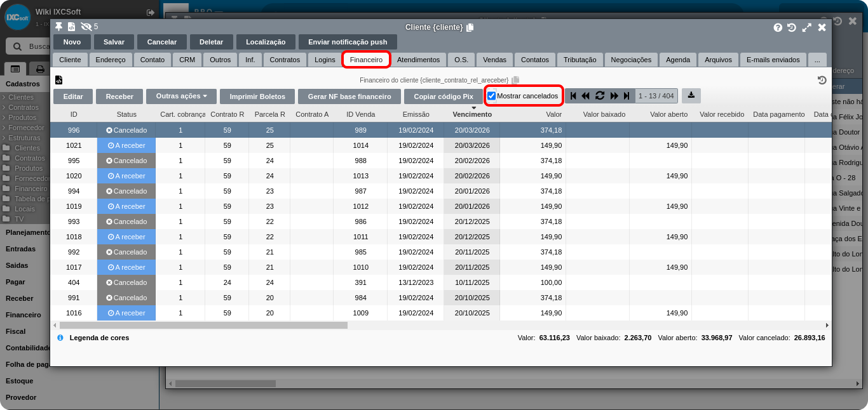Select the printer icon tab in sidebar
The image size is (868, 410).
[x=40, y=69]
